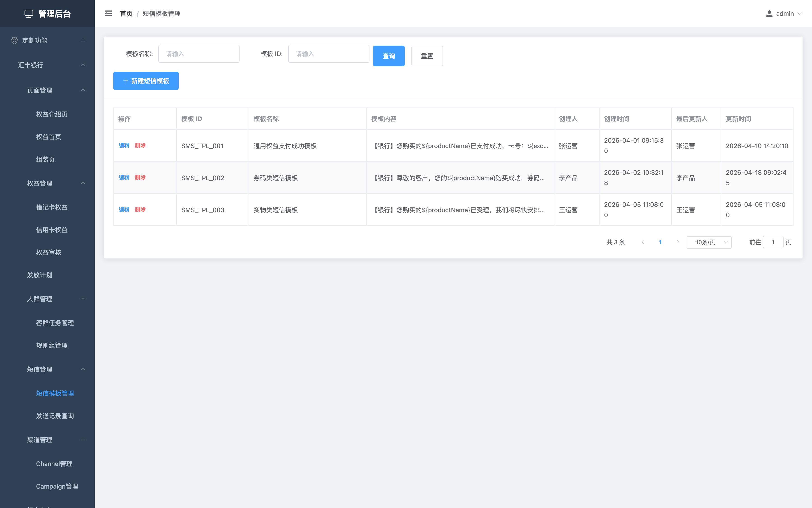Click the 首页 breadcrumb link
Screen dimensions: 812x508
[126, 14]
